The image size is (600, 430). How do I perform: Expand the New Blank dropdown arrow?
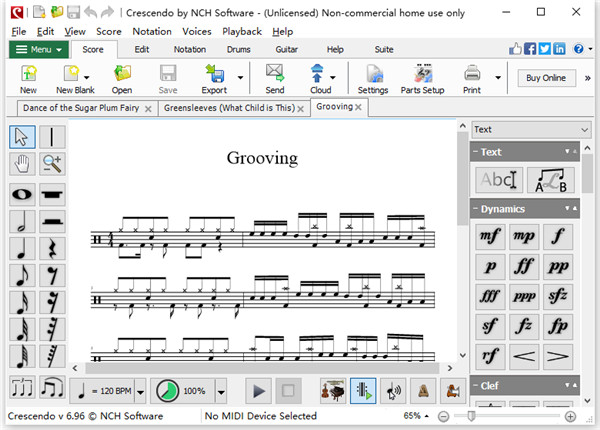tap(86, 78)
